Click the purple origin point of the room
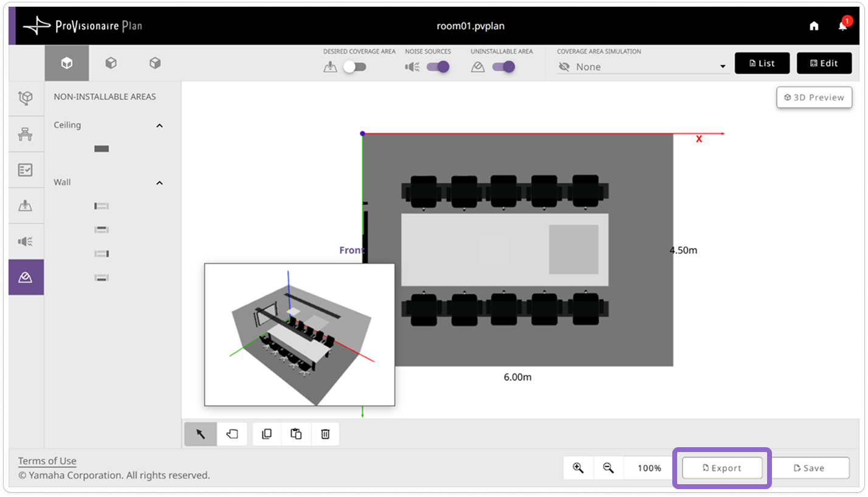 [x=362, y=134]
